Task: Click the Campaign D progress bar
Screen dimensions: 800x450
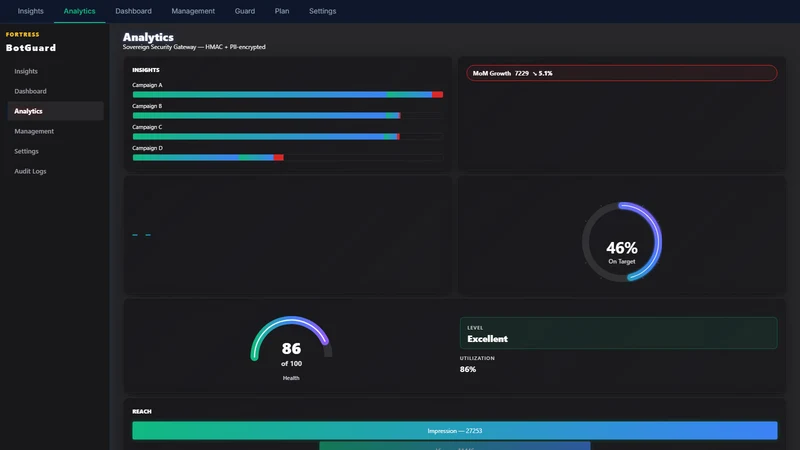Action: pyautogui.click(x=288, y=157)
